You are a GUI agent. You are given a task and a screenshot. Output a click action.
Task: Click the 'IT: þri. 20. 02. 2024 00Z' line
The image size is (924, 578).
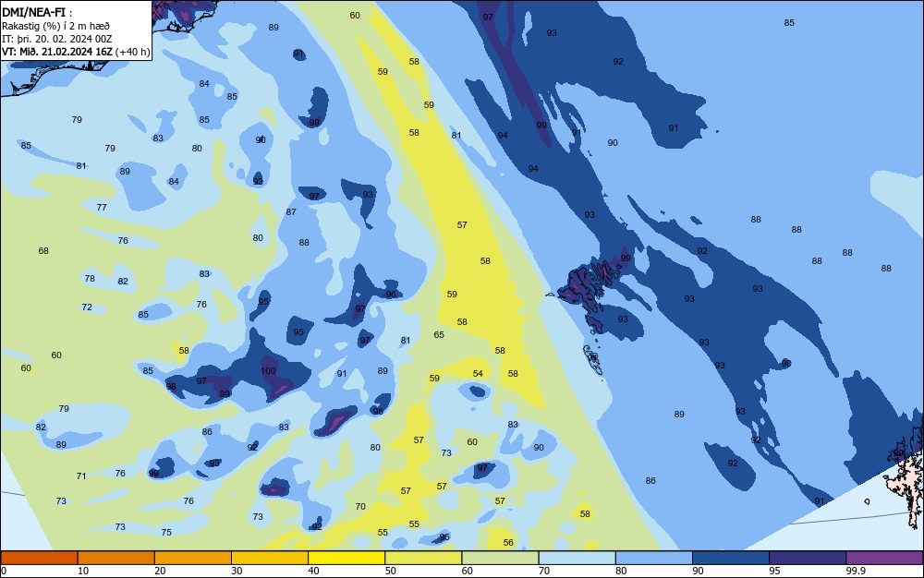click(57, 39)
